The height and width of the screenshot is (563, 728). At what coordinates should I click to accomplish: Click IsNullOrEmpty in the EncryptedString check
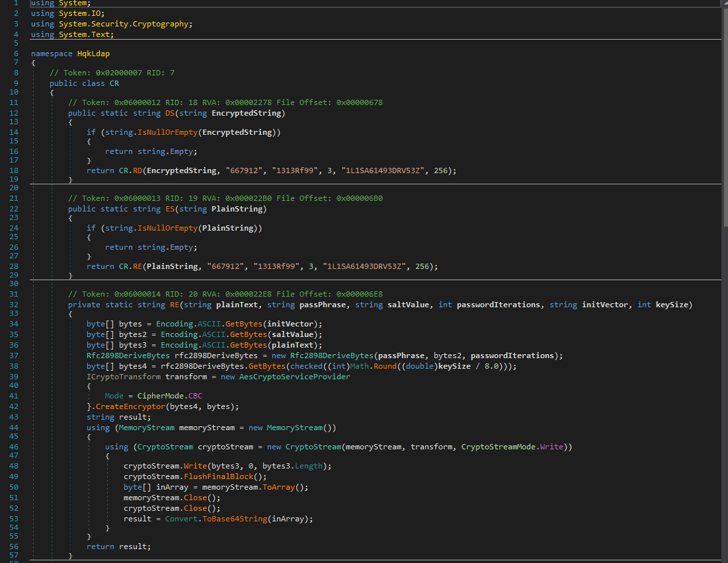pyautogui.click(x=168, y=132)
